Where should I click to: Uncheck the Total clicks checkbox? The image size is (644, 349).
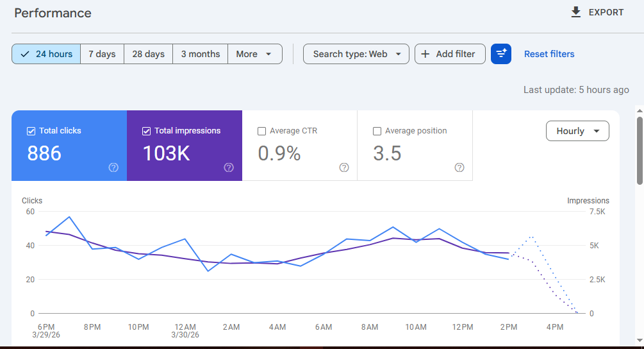coord(31,131)
